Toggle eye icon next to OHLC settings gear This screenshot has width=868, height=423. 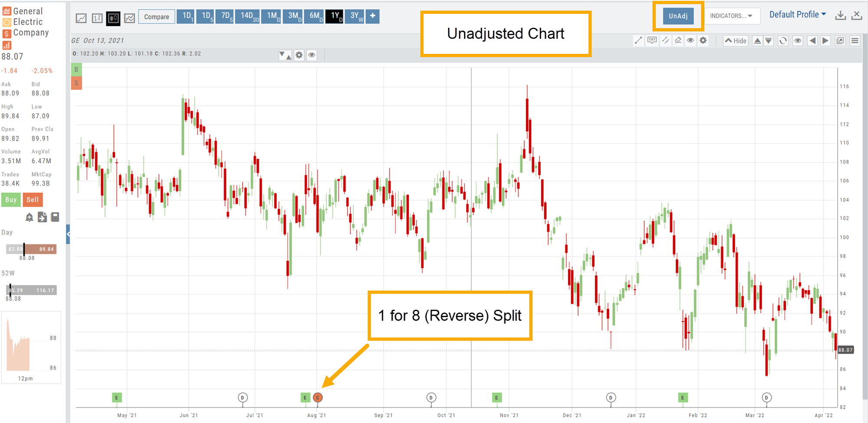(312, 55)
